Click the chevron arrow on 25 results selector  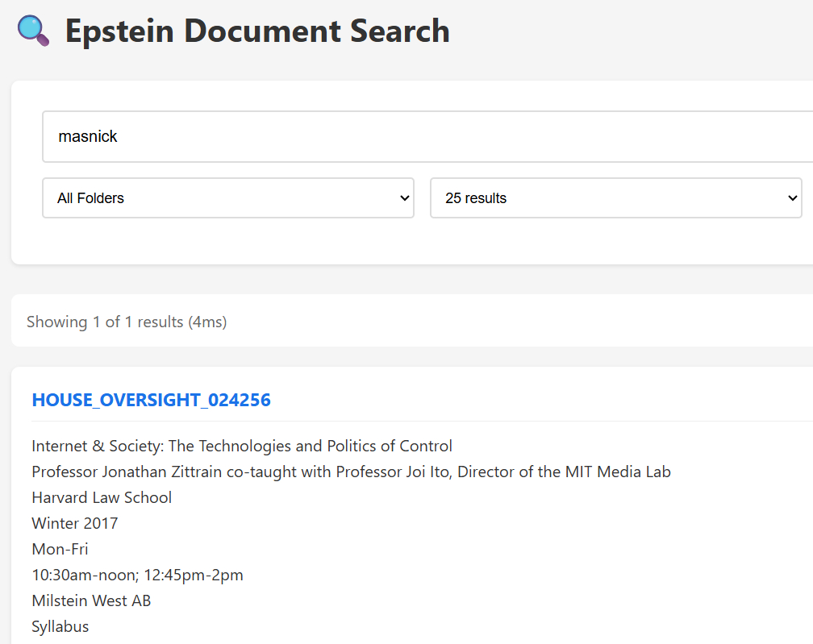pos(791,198)
